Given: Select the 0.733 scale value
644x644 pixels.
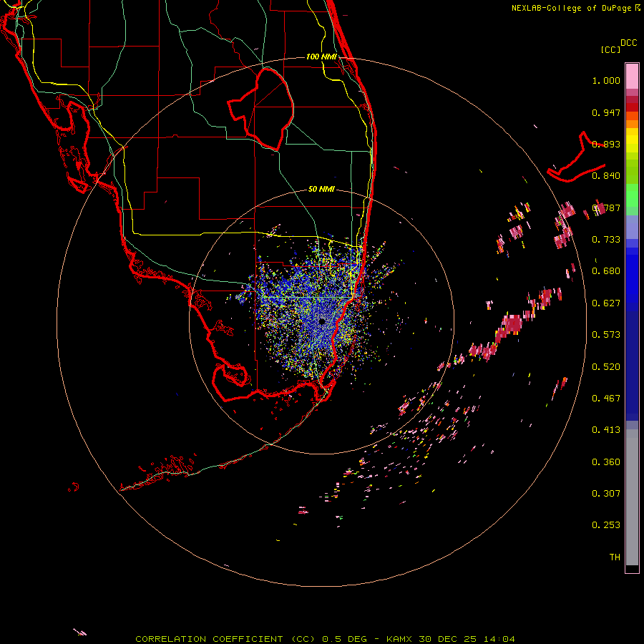Looking at the screenshot, I should point(606,240).
